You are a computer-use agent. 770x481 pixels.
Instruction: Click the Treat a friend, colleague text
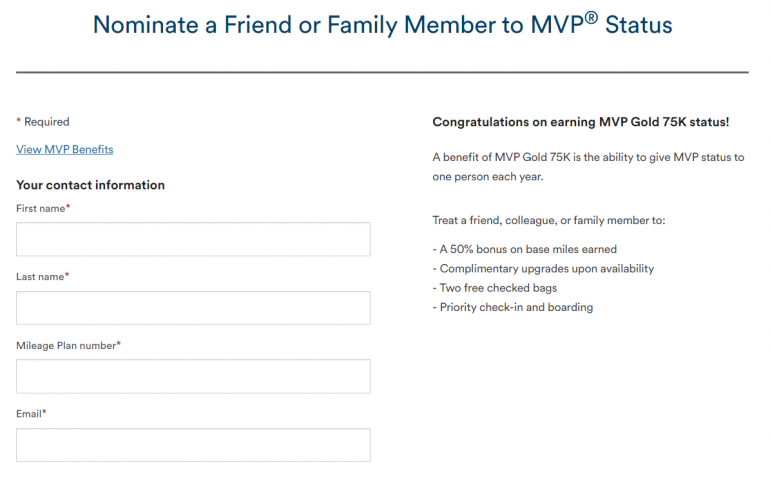click(548, 220)
